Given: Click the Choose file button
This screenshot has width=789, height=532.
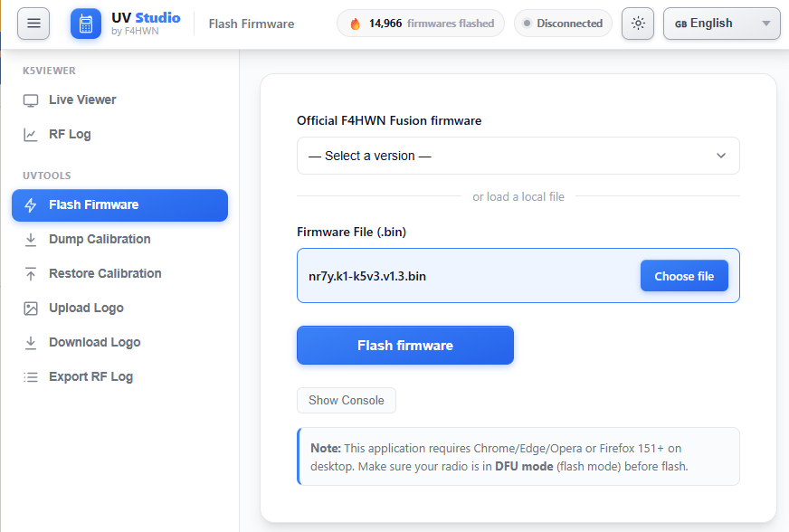Looking at the screenshot, I should click(684, 276).
